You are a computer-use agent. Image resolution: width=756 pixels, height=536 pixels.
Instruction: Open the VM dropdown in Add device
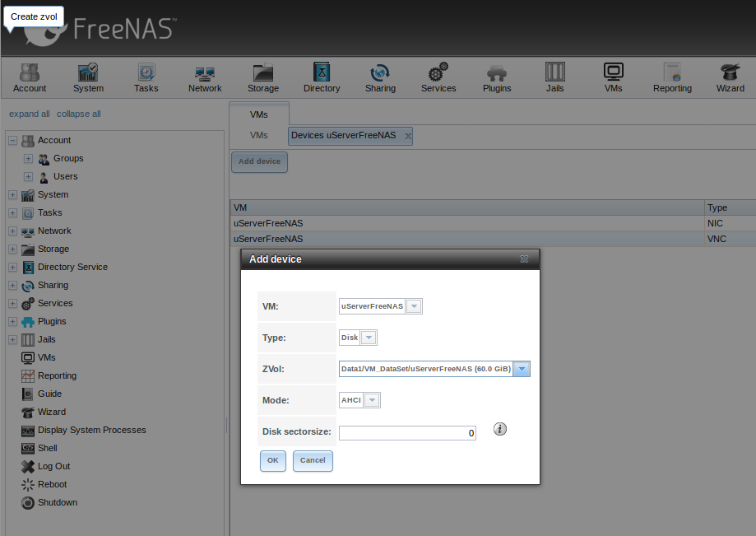pos(414,306)
